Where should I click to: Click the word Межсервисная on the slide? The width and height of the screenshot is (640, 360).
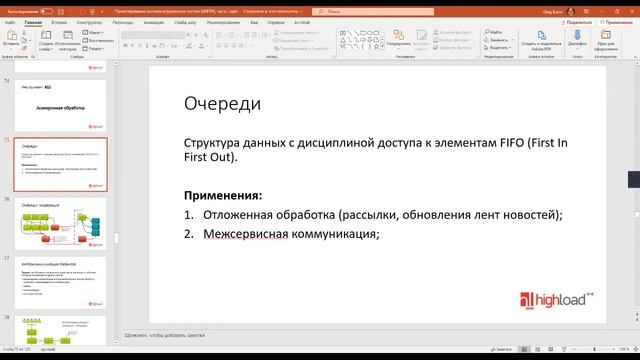[246, 234]
